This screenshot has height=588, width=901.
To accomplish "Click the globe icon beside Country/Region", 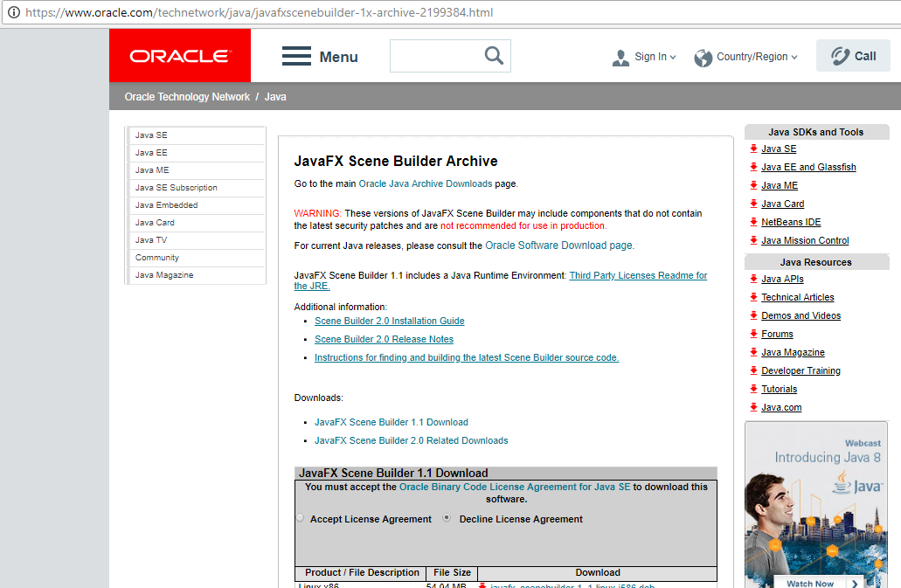I will click(703, 57).
